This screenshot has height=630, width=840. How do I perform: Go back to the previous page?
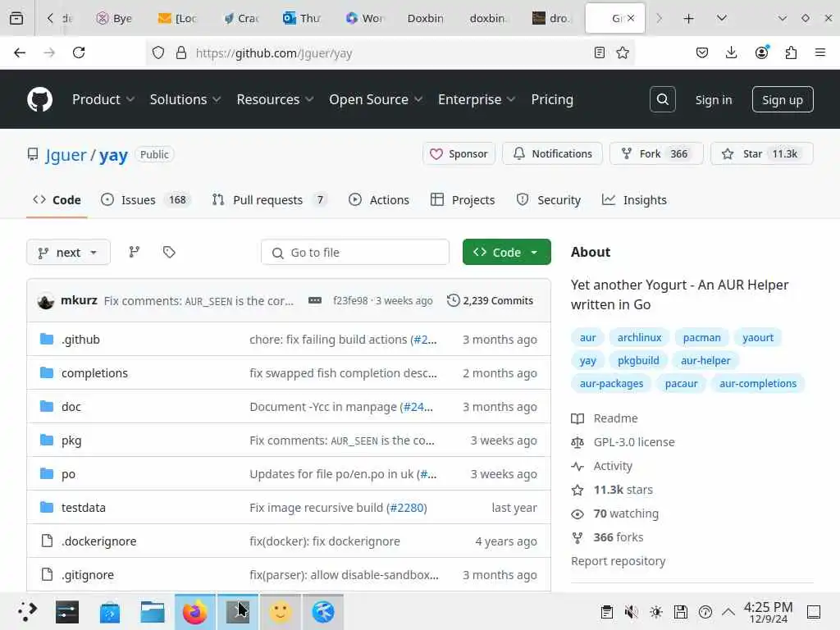(20, 52)
